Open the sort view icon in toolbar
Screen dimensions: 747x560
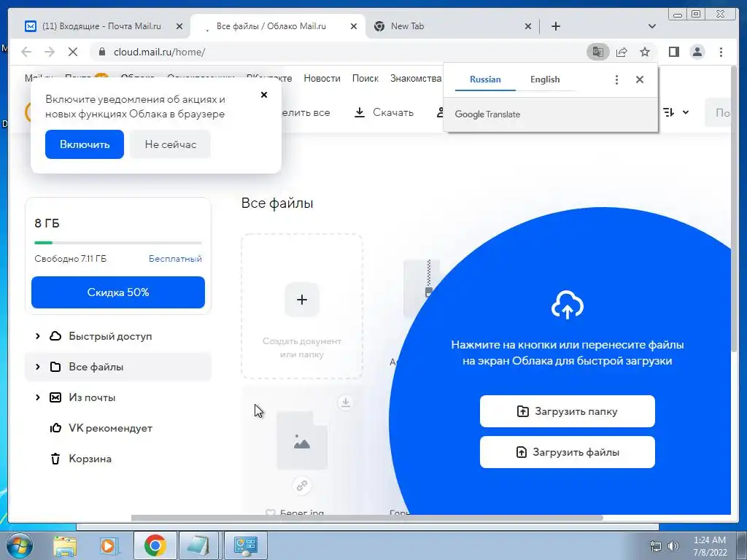668,112
